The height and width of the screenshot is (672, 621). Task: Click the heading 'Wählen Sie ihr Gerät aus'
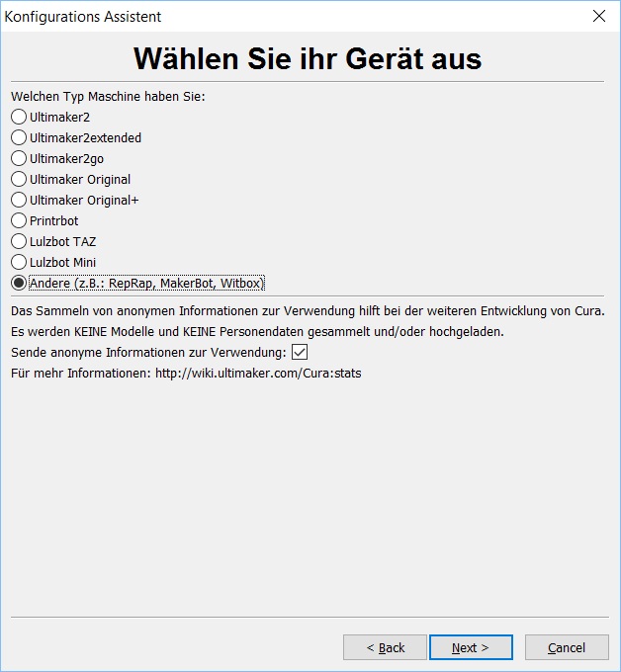click(308, 58)
